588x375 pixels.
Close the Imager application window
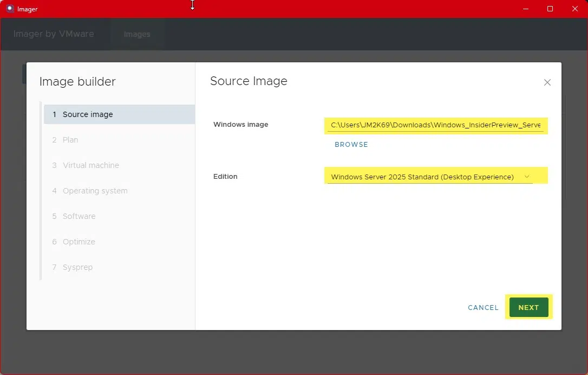(x=575, y=9)
